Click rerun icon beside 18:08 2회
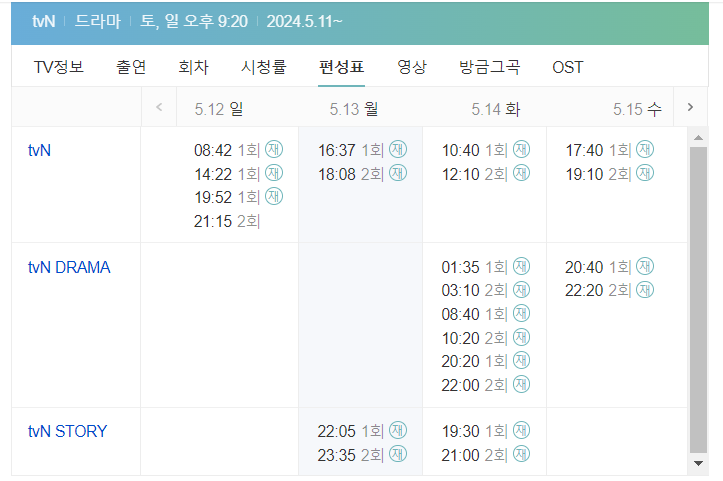Image resolution: width=723 pixels, height=481 pixels. [x=398, y=173]
